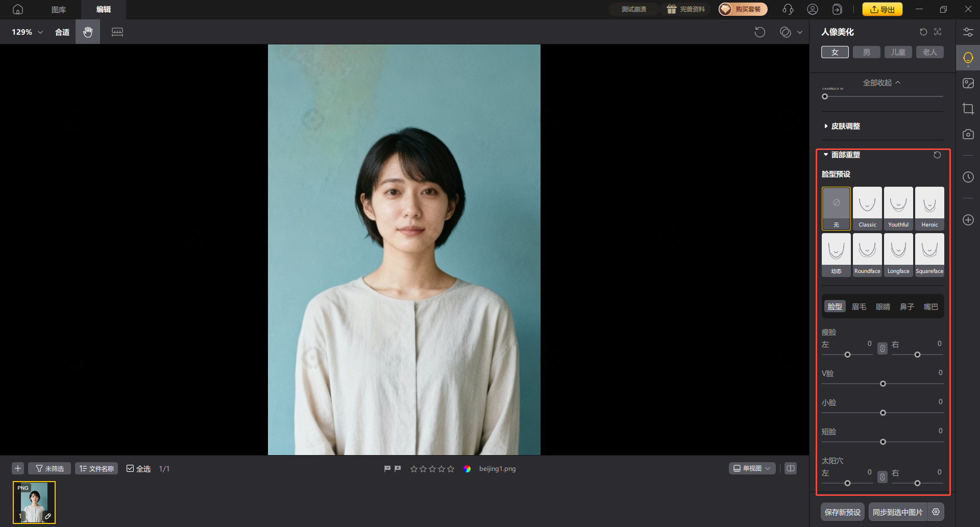Image resolution: width=980 pixels, height=527 pixels.
Task: Reset the 面部重塑 section settings
Action: (937, 155)
